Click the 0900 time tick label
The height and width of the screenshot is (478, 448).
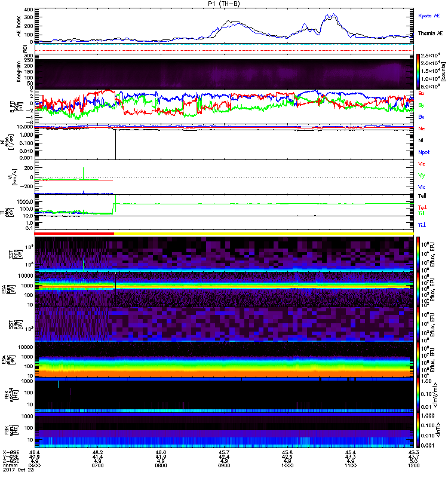[x=224, y=465]
